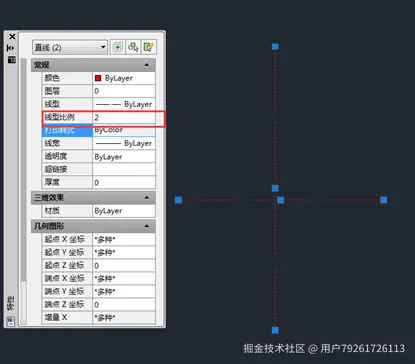Click the 起点 Z 坐标 value 0
The width and height of the screenshot is (415, 364).
coord(124,265)
